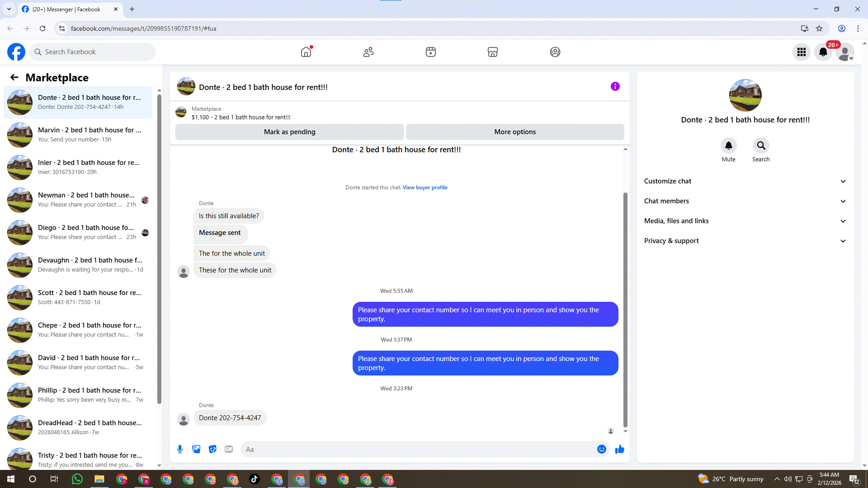Open Newman conversation in chat list

coord(79,200)
